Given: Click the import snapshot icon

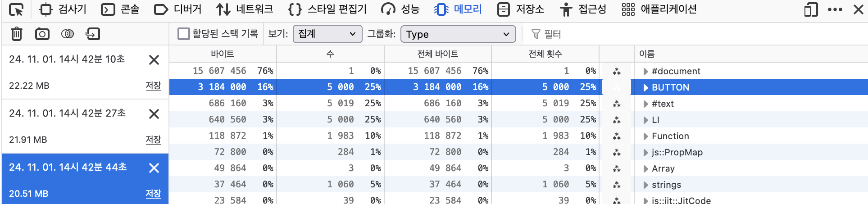Looking at the screenshot, I should (93, 34).
